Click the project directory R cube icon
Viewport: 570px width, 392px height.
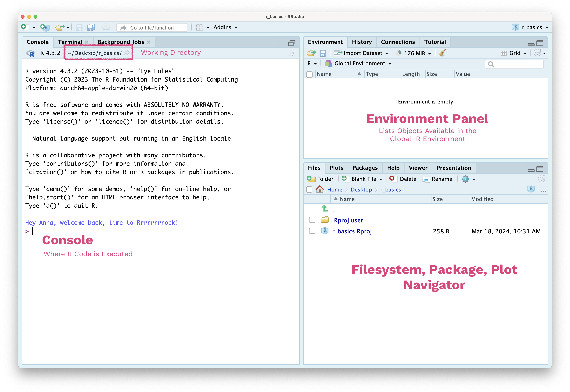[531, 189]
